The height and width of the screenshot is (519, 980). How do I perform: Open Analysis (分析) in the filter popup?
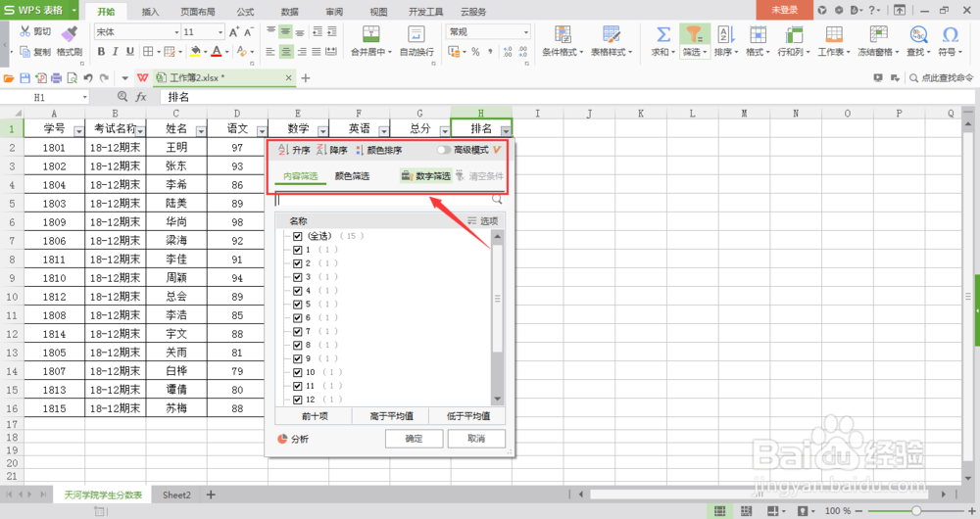[293, 439]
